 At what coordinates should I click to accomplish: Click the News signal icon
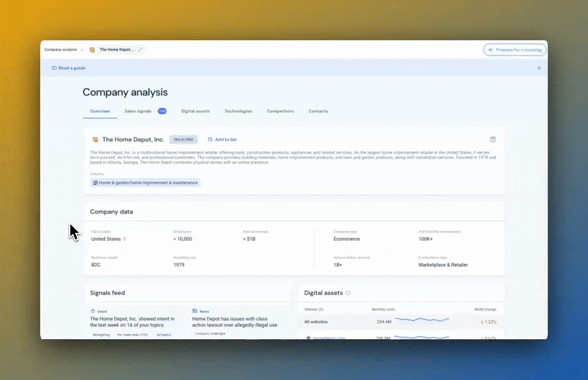[195, 311]
